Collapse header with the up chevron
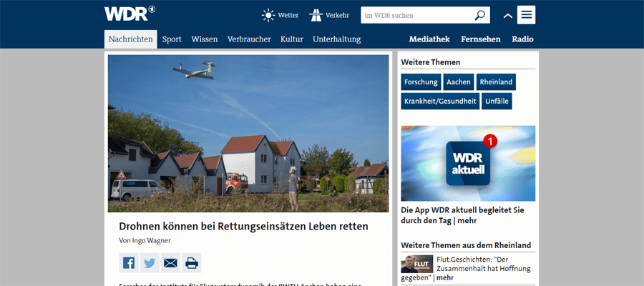The width and height of the screenshot is (644, 286). (x=508, y=16)
